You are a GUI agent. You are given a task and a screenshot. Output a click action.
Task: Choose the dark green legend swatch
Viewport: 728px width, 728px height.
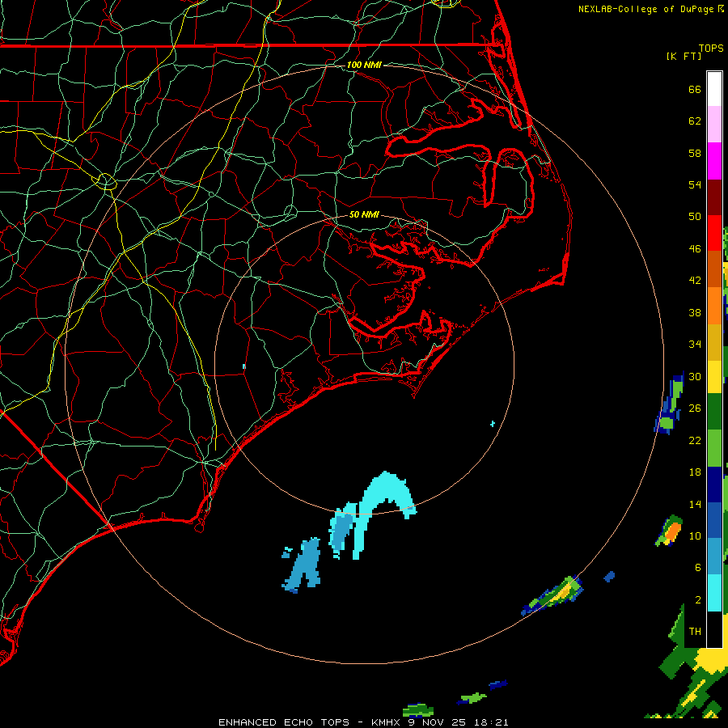click(x=714, y=411)
